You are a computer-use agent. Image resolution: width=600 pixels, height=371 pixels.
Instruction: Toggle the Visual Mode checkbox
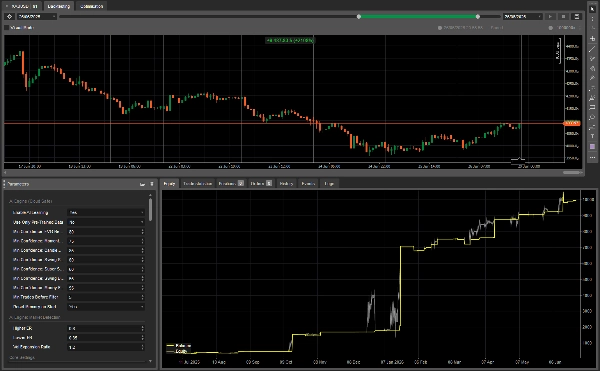(x=7, y=28)
